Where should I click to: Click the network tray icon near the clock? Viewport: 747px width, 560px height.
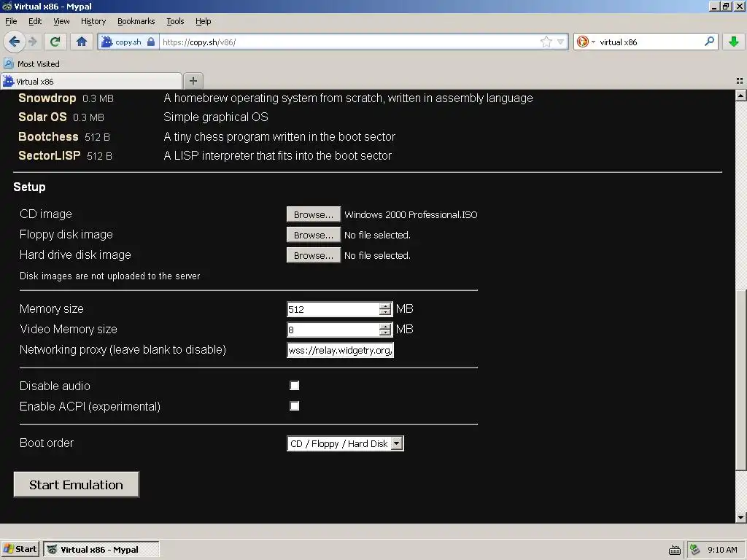695,550
